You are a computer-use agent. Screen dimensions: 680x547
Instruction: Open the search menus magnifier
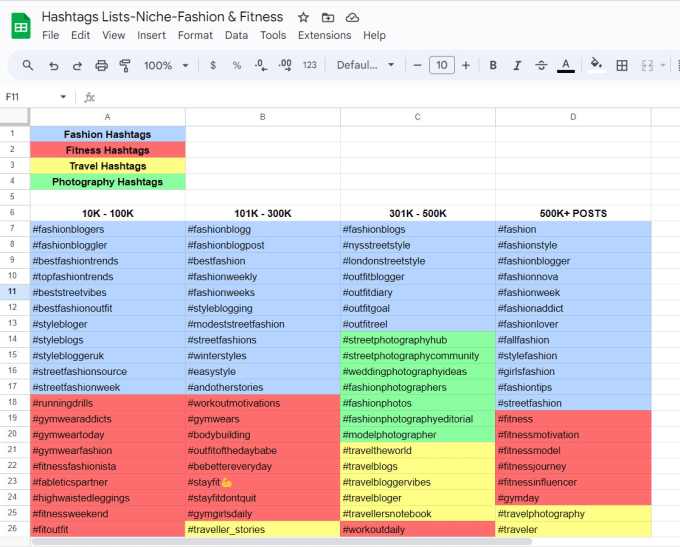click(28, 66)
